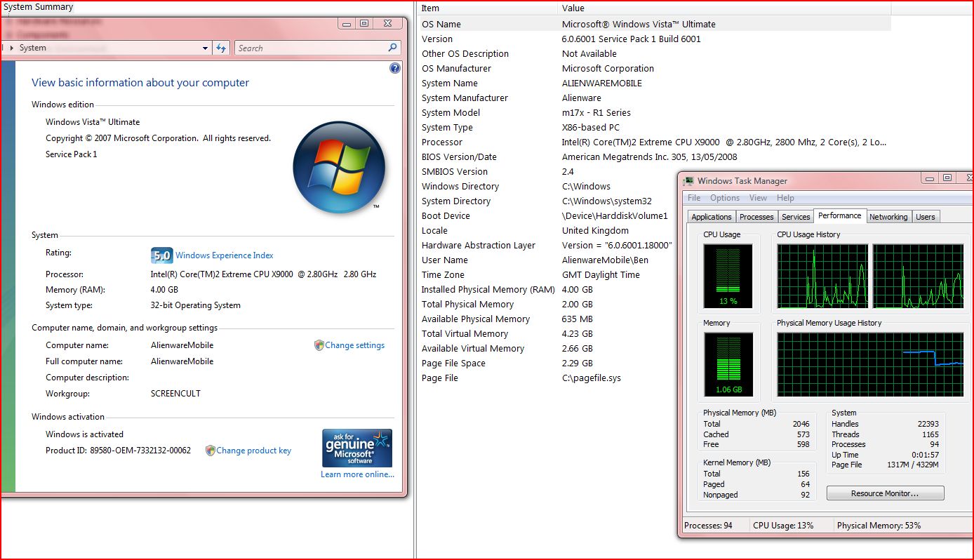974x560 pixels.
Task: Select the User Name row
Action: (547, 260)
